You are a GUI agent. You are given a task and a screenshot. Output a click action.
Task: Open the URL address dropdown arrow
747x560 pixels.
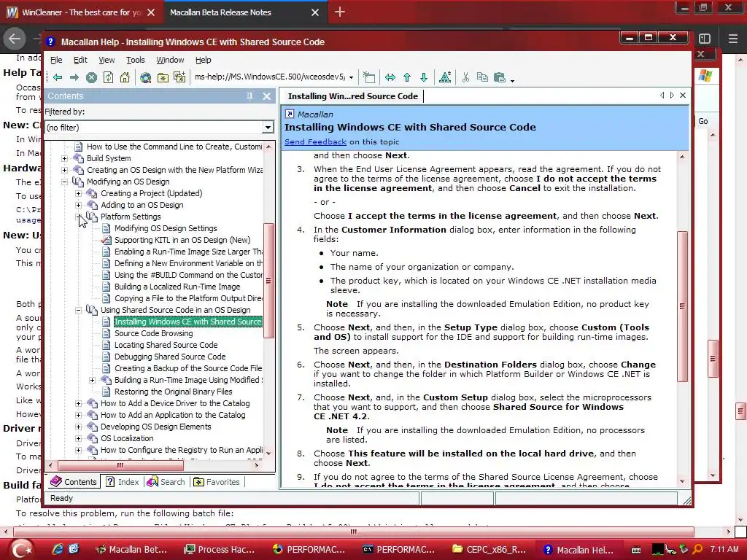(x=351, y=77)
